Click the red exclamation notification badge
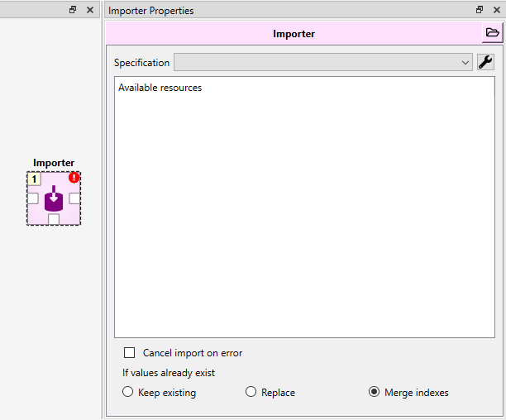The image size is (506, 420). click(74, 178)
